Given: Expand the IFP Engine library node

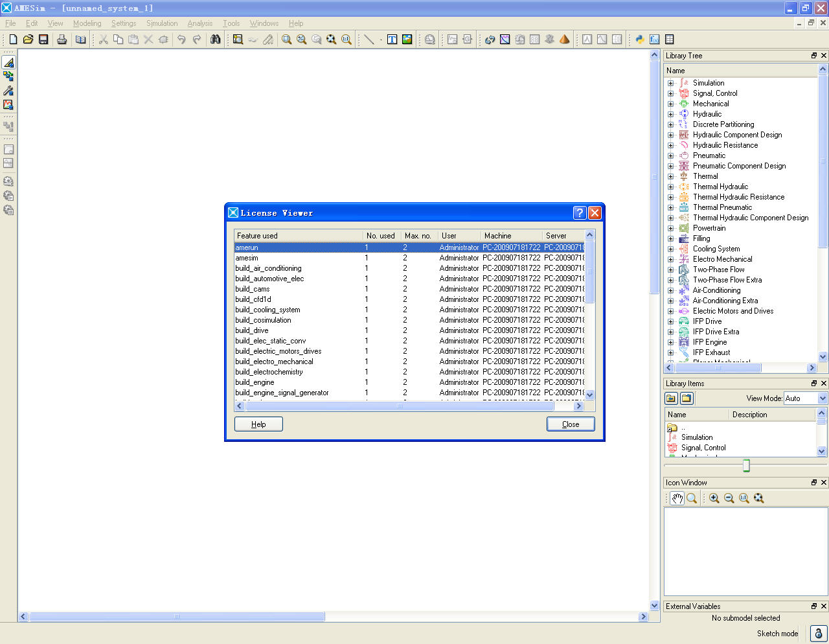Looking at the screenshot, I should coord(671,342).
